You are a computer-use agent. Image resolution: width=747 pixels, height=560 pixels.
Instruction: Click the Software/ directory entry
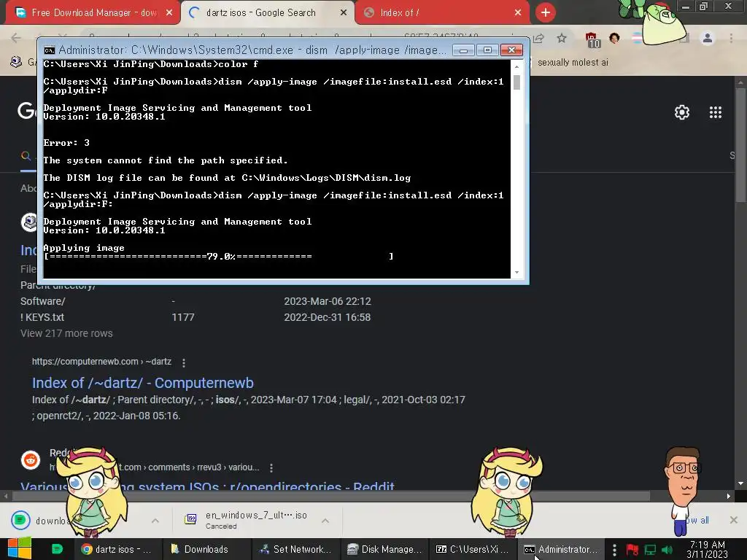pos(43,301)
